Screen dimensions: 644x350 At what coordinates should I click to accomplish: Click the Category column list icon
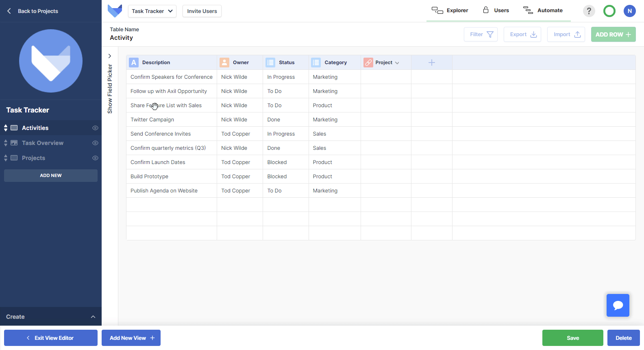point(316,63)
